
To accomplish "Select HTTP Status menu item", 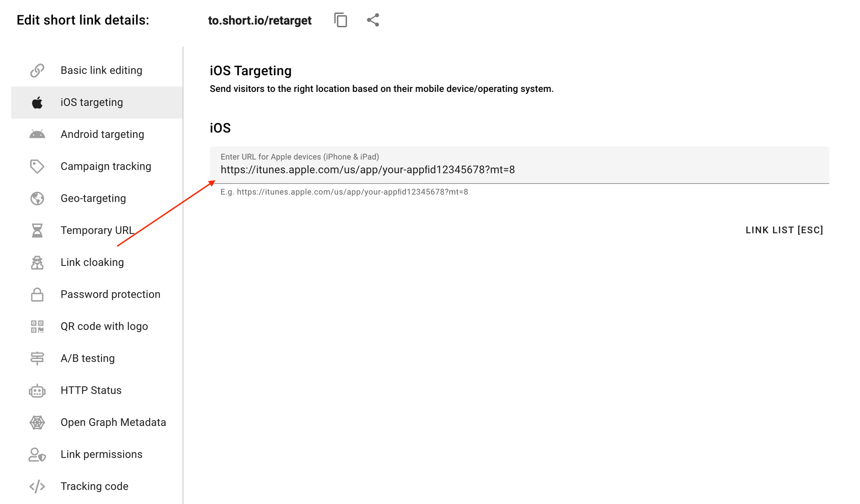I will (x=91, y=390).
